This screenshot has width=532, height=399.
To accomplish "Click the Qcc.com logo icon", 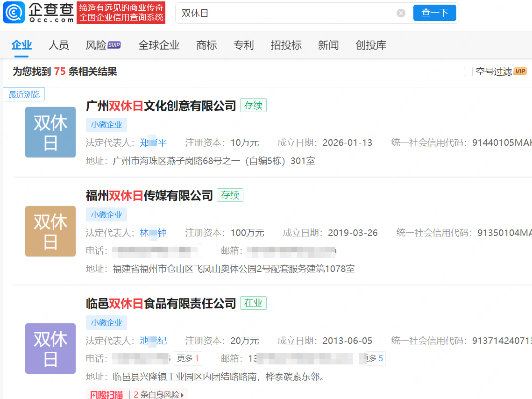I will [x=14, y=12].
